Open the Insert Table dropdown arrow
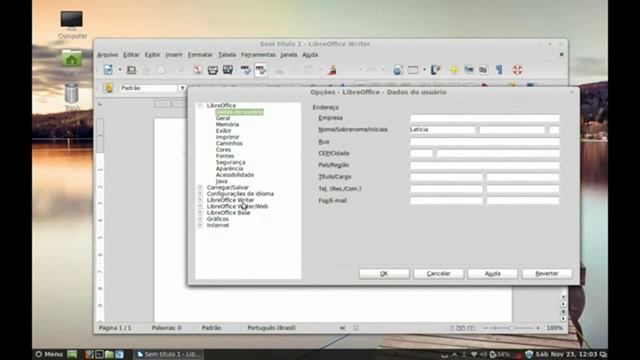Image resolution: width=640 pixels, height=360 pixels. [424, 70]
